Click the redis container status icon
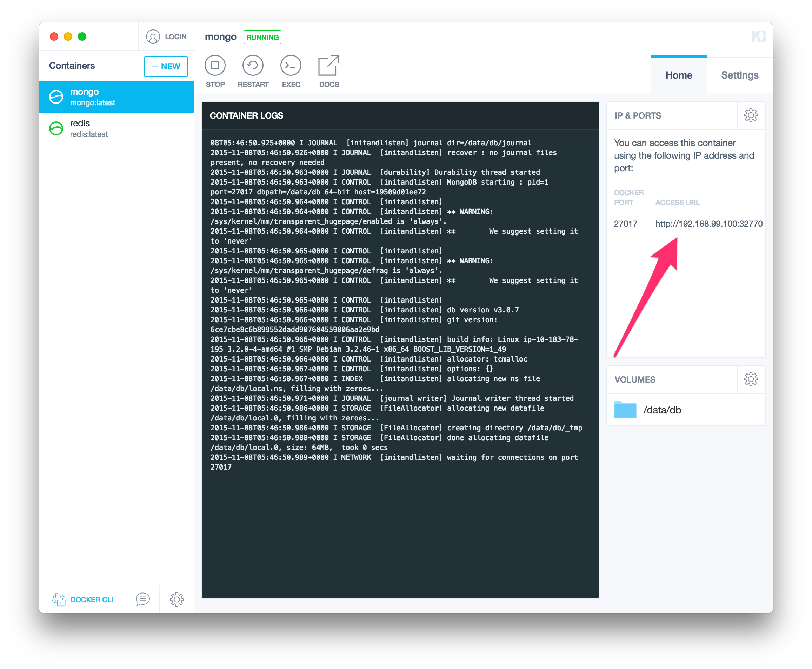 tap(56, 128)
